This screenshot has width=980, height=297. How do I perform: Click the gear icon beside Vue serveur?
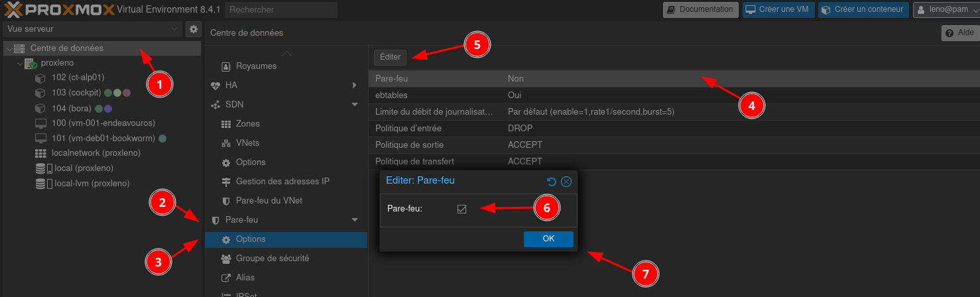pyautogui.click(x=193, y=29)
